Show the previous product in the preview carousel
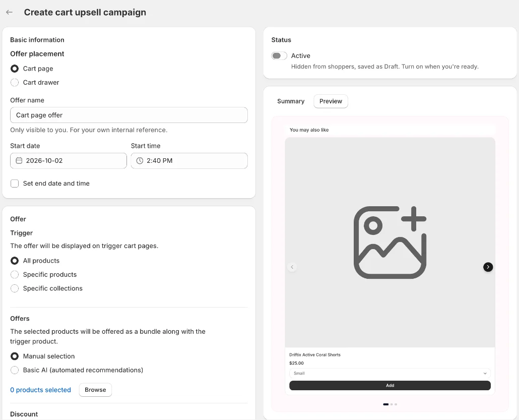Image resolution: width=519 pixels, height=420 pixels. tap(292, 267)
